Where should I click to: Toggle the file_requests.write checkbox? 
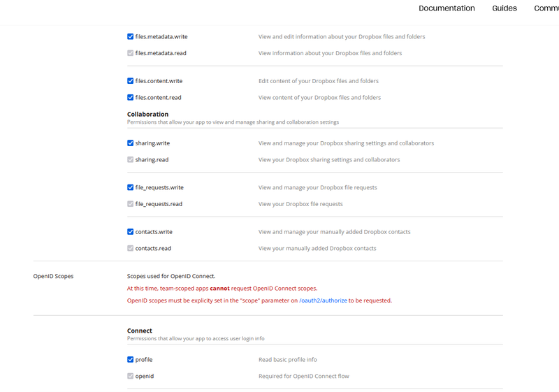(131, 187)
